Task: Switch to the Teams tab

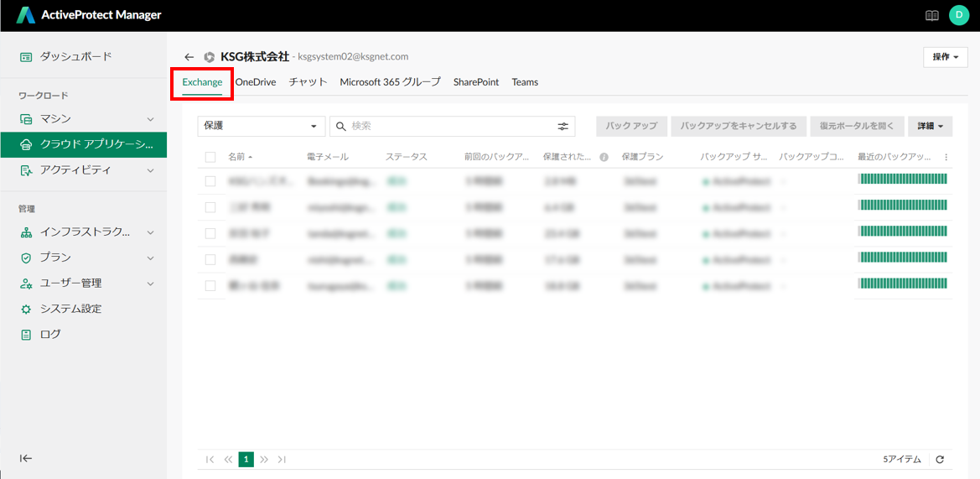Action: [x=525, y=82]
